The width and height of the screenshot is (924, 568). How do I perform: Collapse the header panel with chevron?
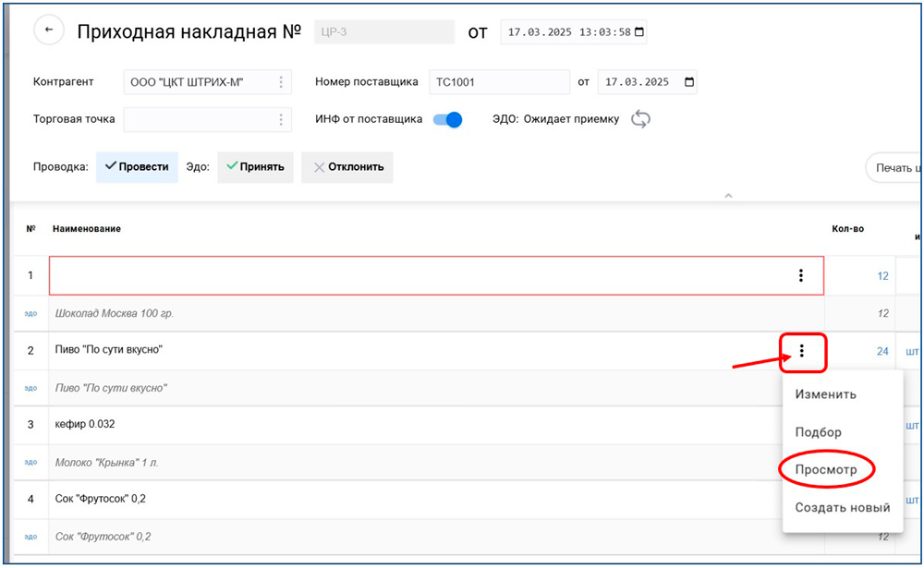click(728, 196)
